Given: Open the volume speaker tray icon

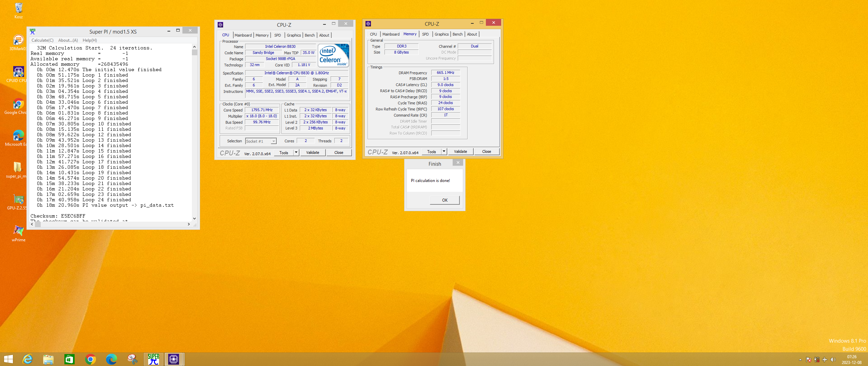Looking at the screenshot, I should [x=833, y=360].
